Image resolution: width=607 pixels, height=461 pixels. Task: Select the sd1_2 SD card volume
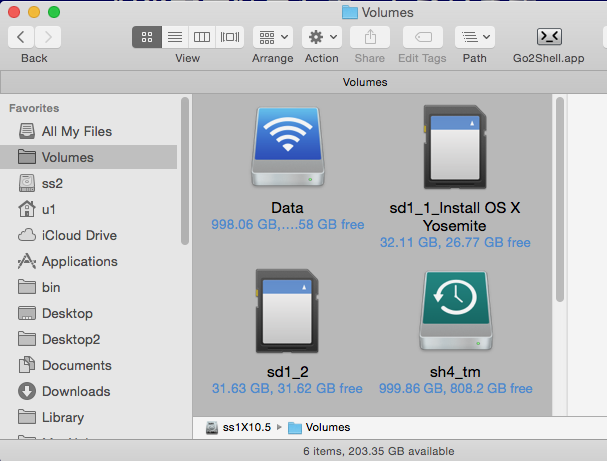[287, 310]
